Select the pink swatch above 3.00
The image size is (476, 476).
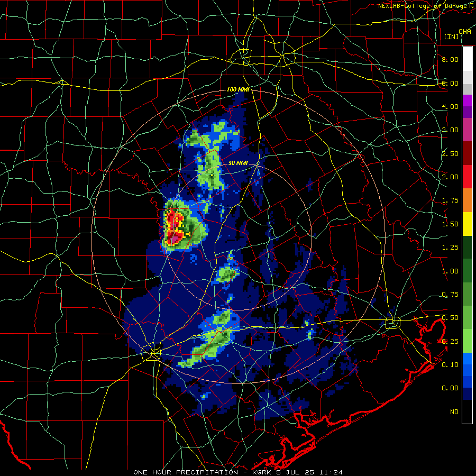tap(467, 130)
